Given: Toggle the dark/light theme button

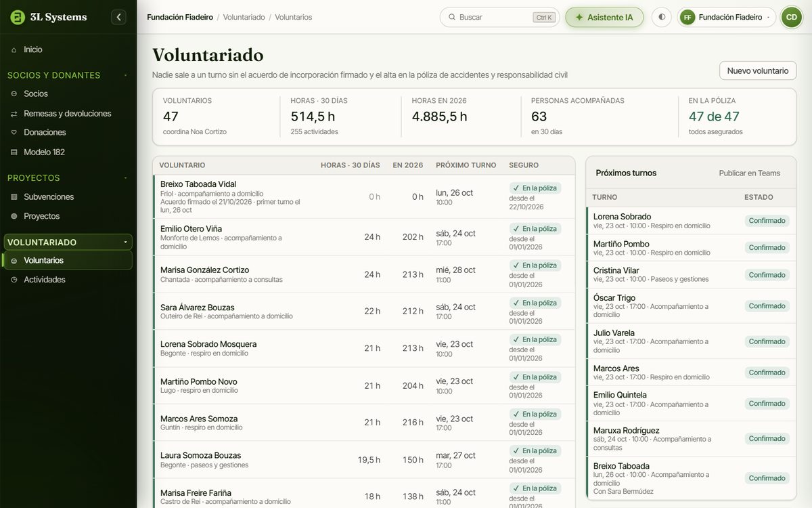Looking at the screenshot, I should pyautogui.click(x=662, y=17).
